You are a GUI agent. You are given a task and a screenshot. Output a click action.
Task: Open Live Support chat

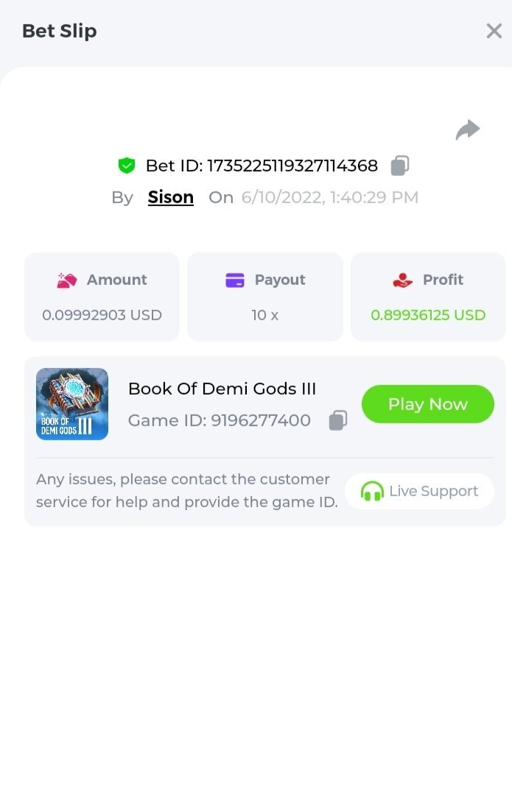[x=419, y=491]
